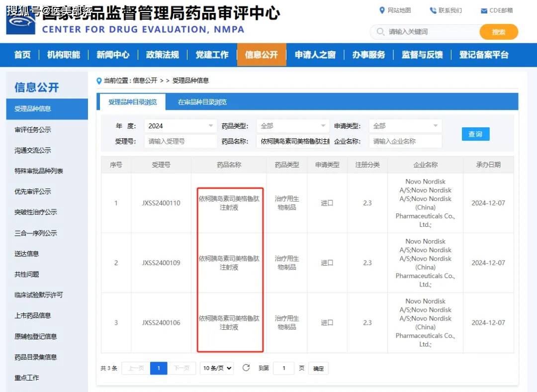
Task: Click 下一页 next page button
Action: click(x=181, y=368)
